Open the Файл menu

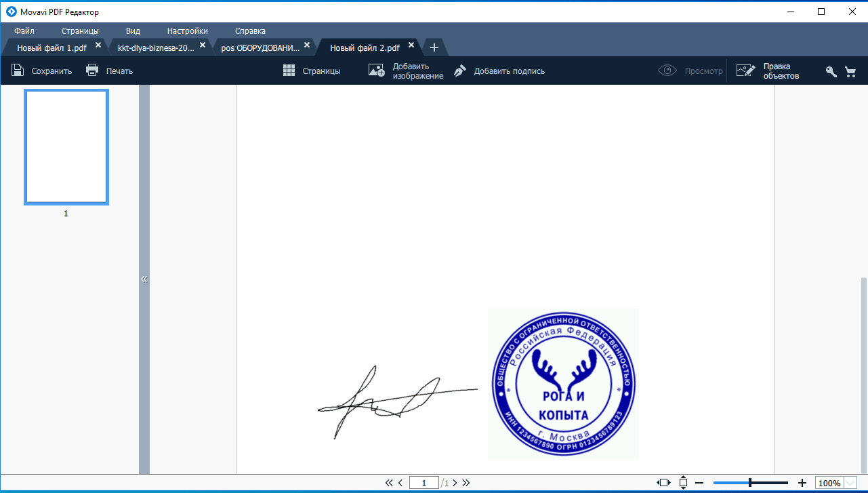(x=24, y=31)
